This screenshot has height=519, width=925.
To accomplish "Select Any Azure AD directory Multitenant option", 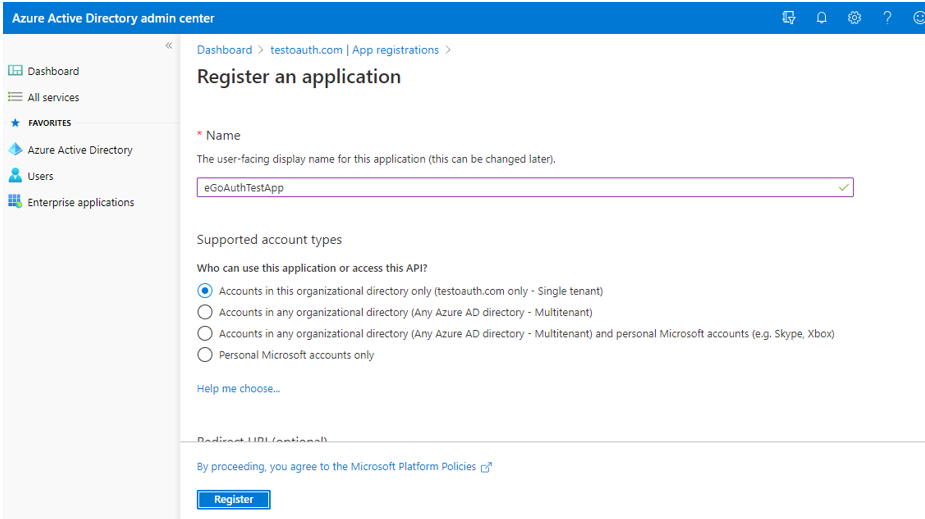I will click(x=205, y=312).
